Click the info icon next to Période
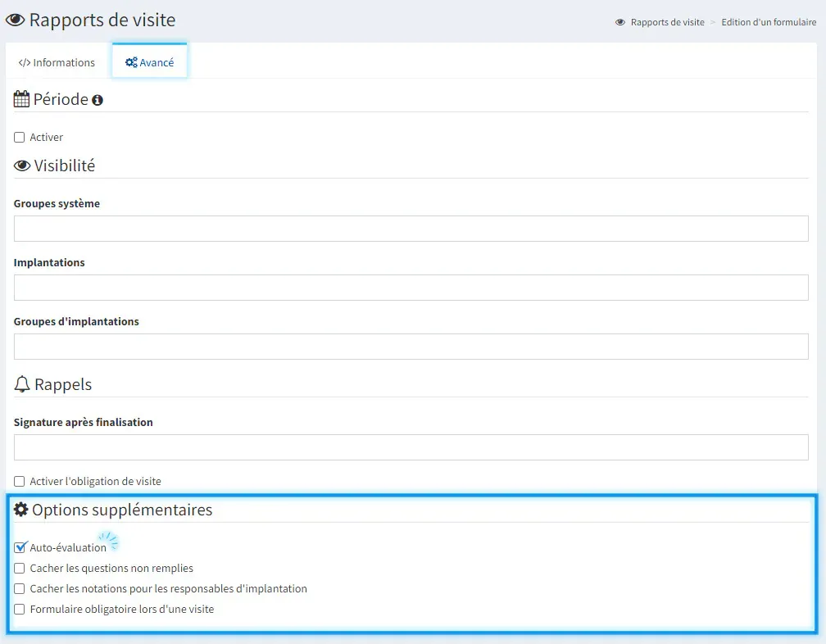This screenshot has height=644, width=826. [98, 100]
